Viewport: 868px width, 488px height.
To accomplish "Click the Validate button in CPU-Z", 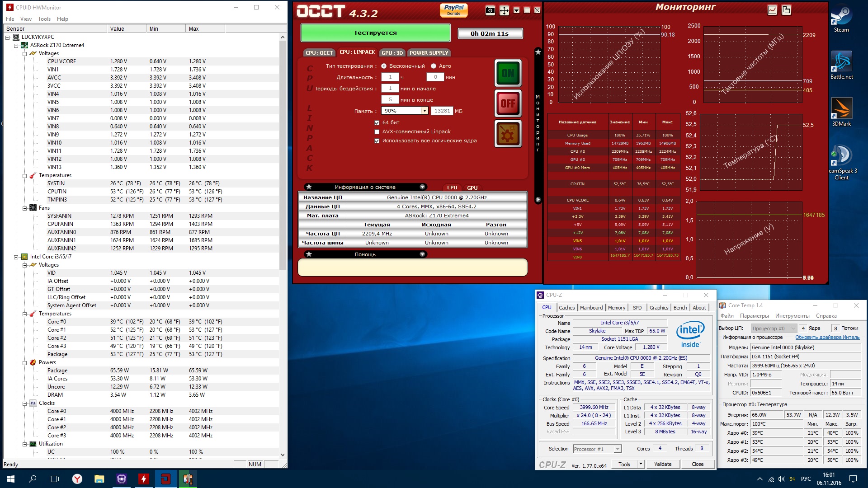I will point(662,464).
